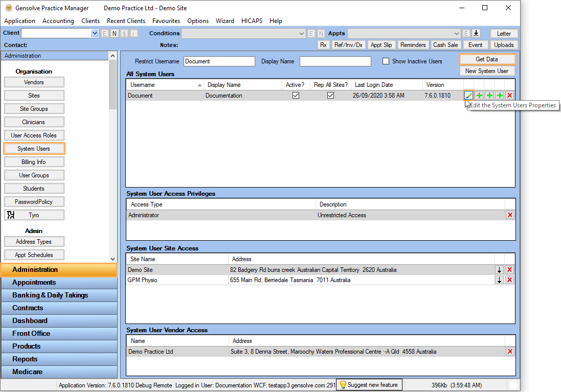The width and height of the screenshot is (561, 392).
Task: Open the Accounting menu
Action: pyautogui.click(x=58, y=21)
